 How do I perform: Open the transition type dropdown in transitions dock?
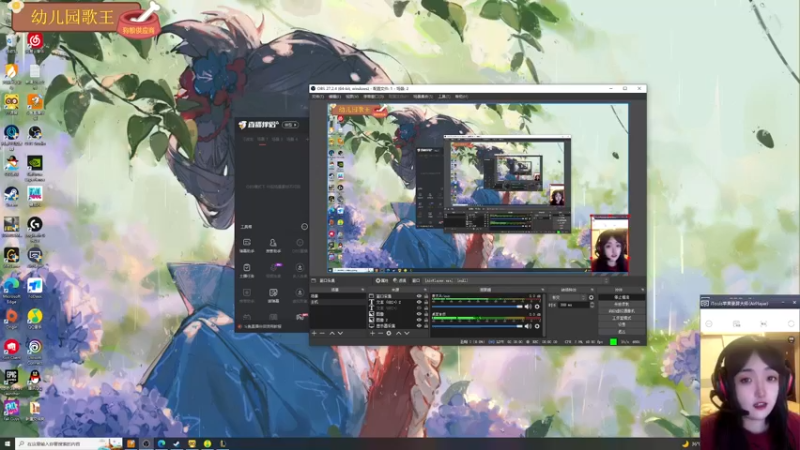click(568, 297)
